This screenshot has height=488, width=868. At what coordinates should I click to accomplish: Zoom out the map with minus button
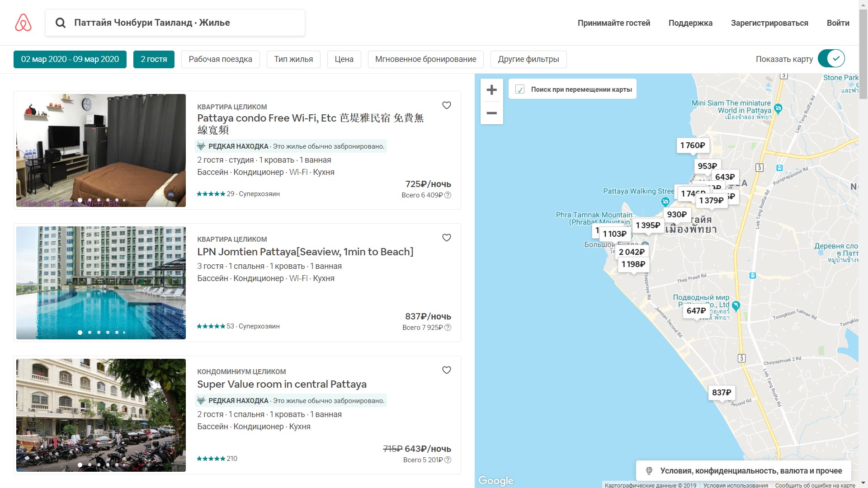[x=492, y=113]
